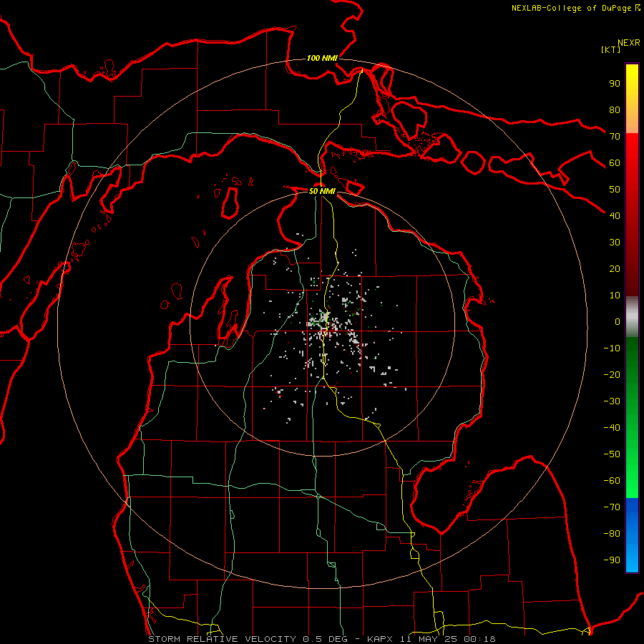Click the -50 value on the velocity scale
The height and width of the screenshot is (644, 644).
tap(612, 454)
